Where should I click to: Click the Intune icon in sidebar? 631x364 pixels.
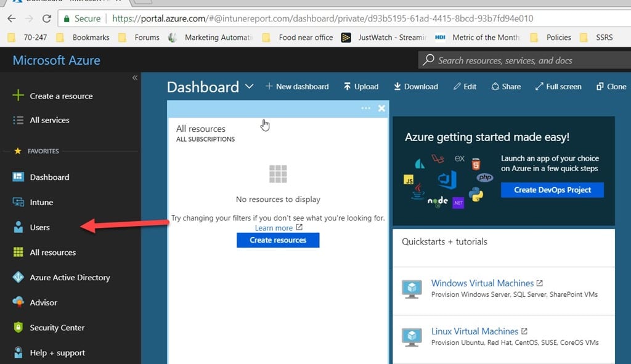coord(18,202)
